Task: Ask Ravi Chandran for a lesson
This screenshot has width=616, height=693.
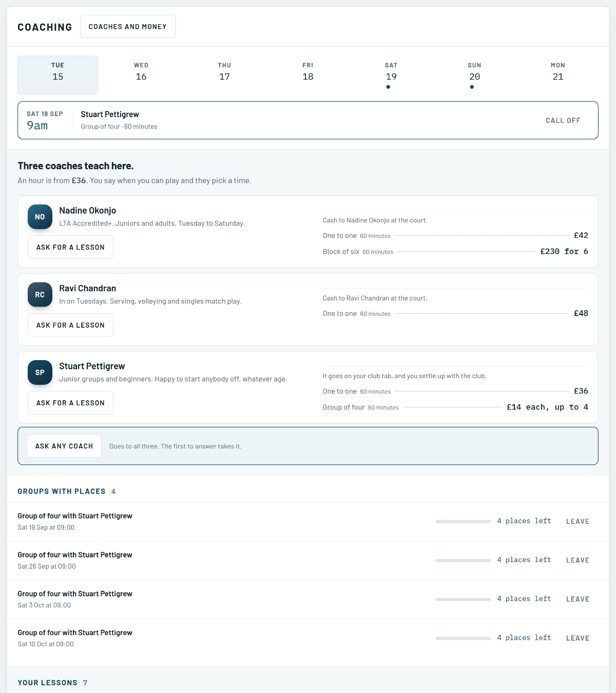Action: coord(70,325)
